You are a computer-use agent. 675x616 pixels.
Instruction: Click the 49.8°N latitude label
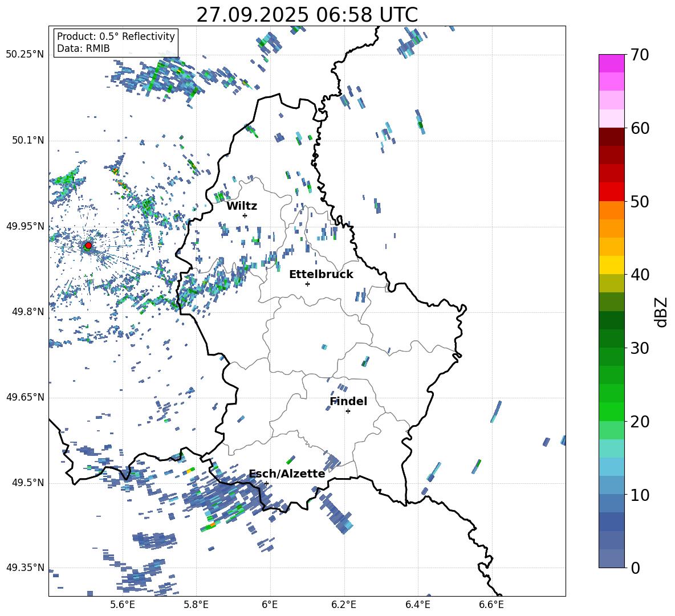(x=28, y=312)
